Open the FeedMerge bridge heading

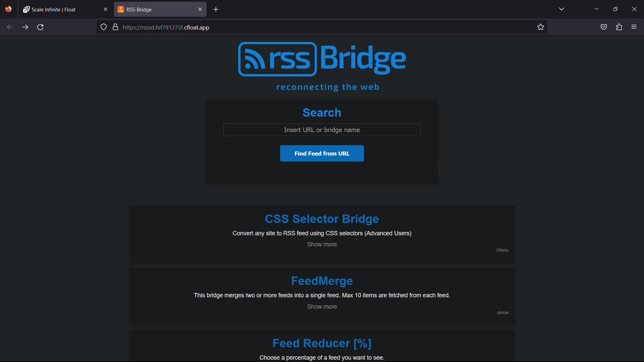click(x=322, y=281)
